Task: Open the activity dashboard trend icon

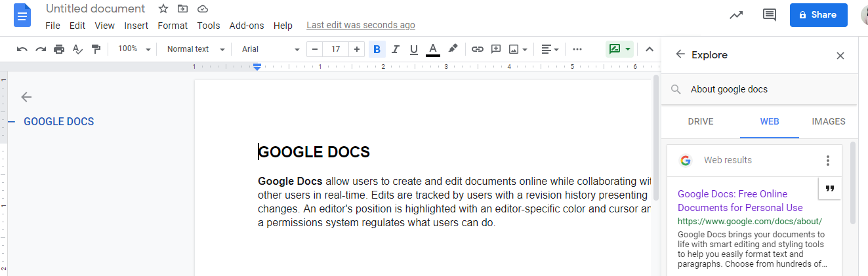Action: pos(736,14)
